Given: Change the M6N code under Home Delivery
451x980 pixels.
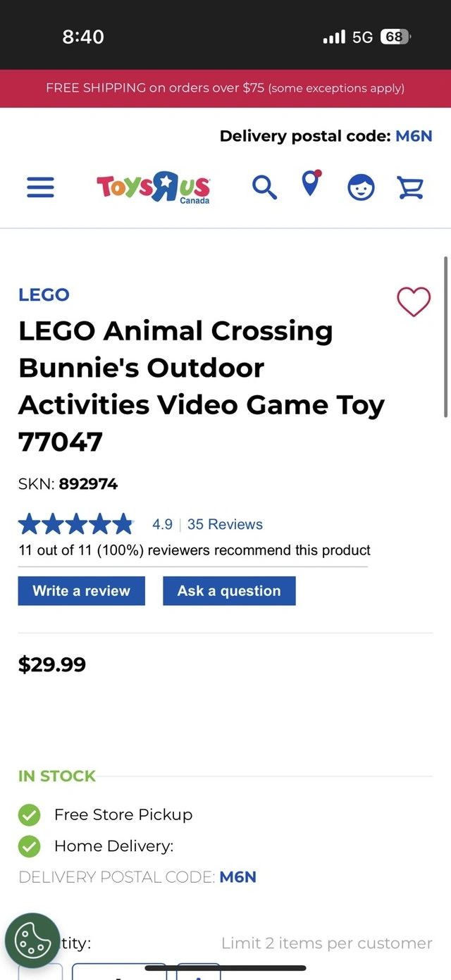Looking at the screenshot, I should click(x=237, y=877).
